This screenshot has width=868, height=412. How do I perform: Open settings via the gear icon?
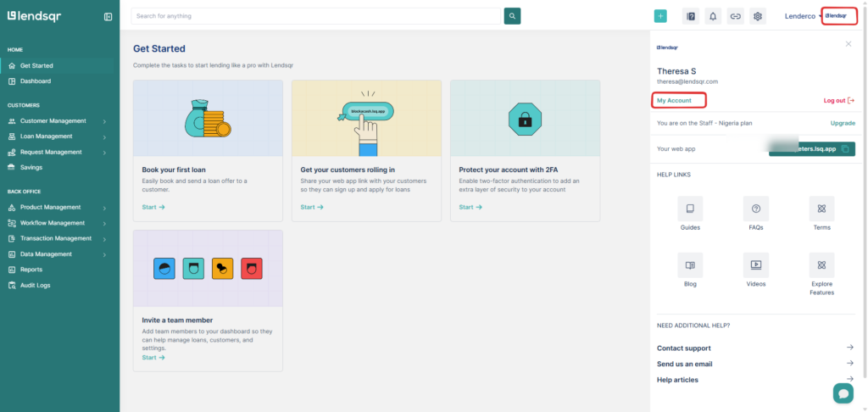point(758,16)
